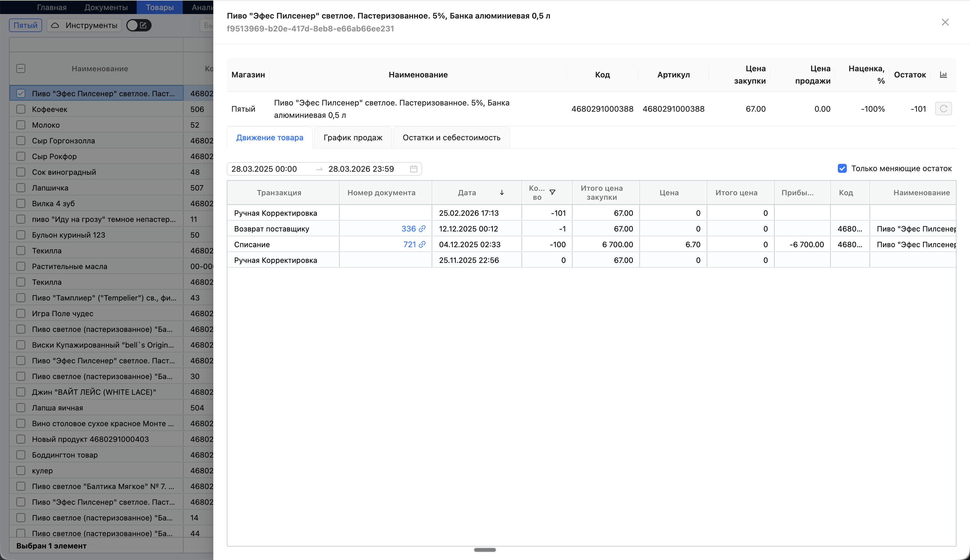Viewport: 970px width, 560px height.
Task: Open link icon beside document 721
Action: [x=422, y=245]
